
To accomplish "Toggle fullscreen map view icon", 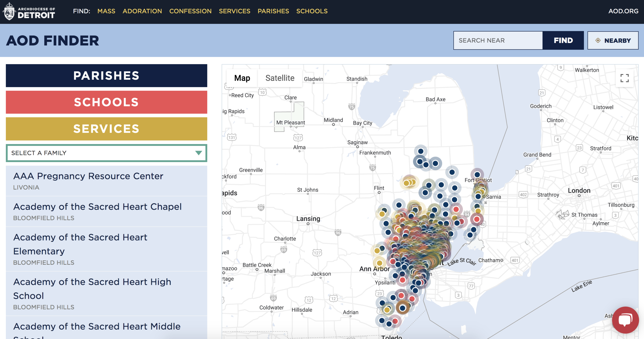I will pyautogui.click(x=624, y=78).
